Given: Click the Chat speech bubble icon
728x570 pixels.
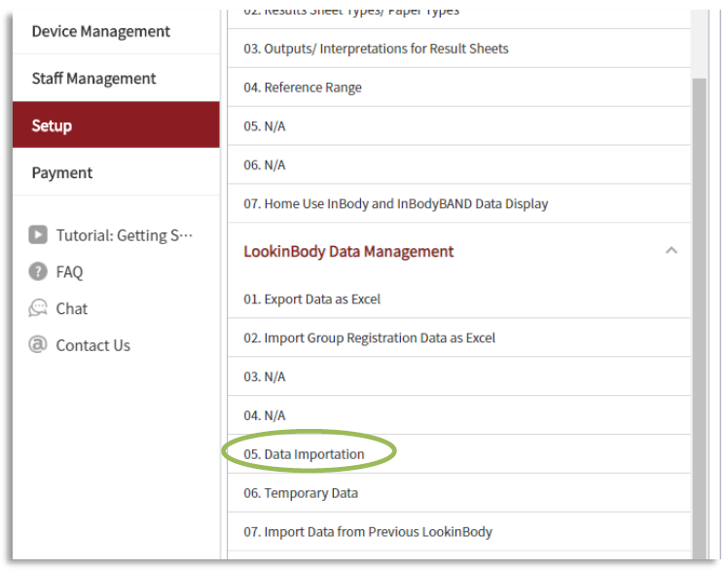Looking at the screenshot, I should point(38,308).
